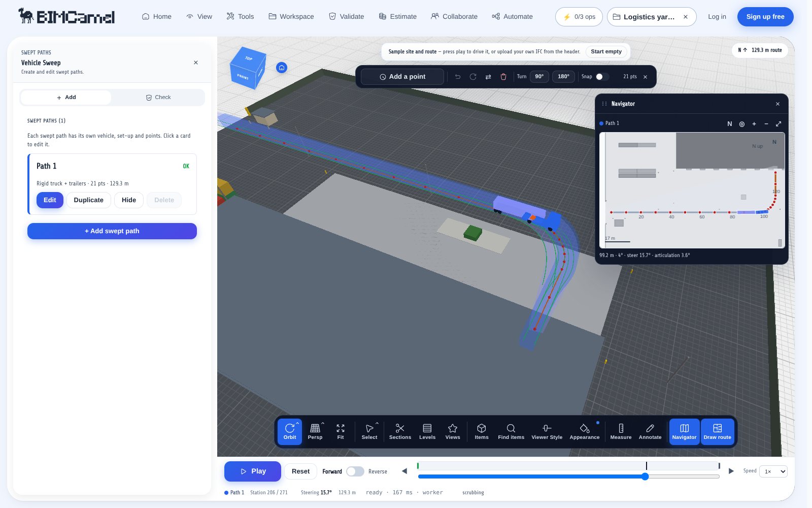Toggle the Forward/Reverse direction switch
812x508 pixels.
(355, 471)
